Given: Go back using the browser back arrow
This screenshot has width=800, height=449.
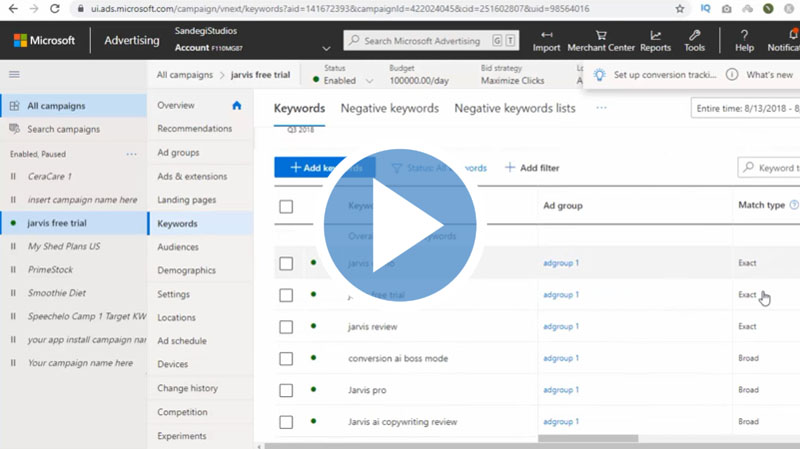Looking at the screenshot, I should coord(13,9).
